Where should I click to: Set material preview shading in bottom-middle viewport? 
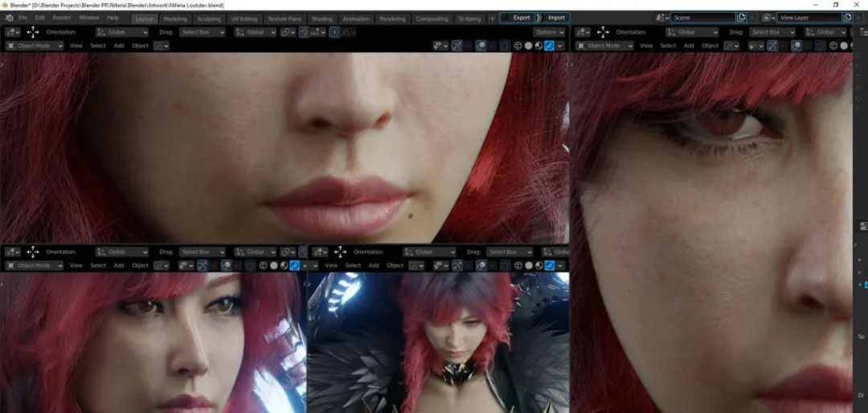[538, 265]
